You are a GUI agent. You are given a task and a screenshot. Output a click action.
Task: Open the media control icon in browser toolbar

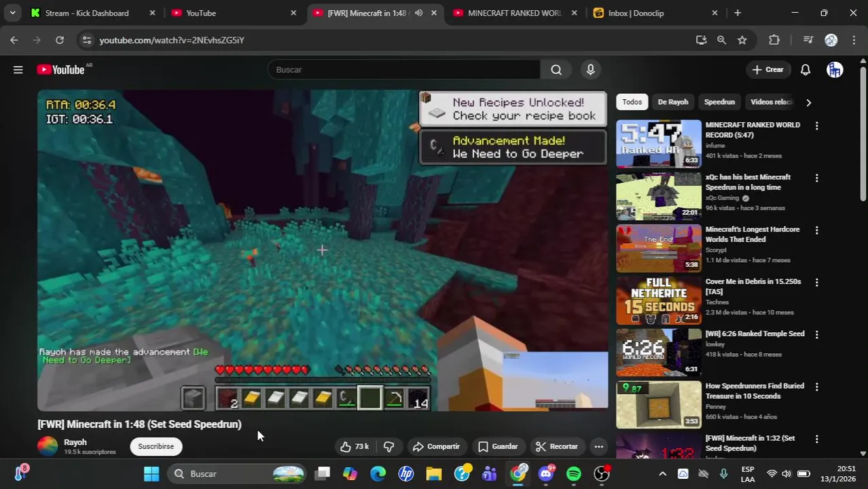tap(808, 40)
